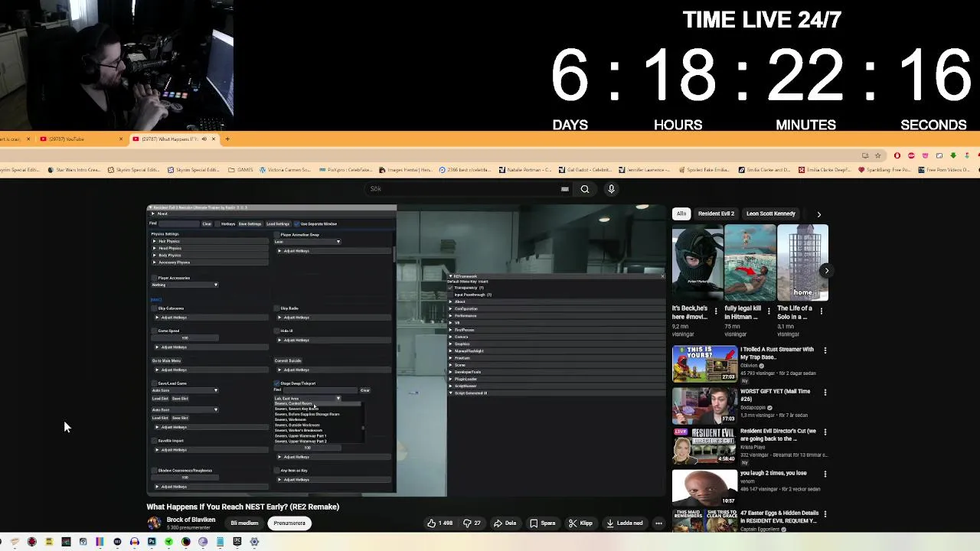980x551 pixels.
Task: Download the video via 'Ladda ned'
Action: click(625, 523)
